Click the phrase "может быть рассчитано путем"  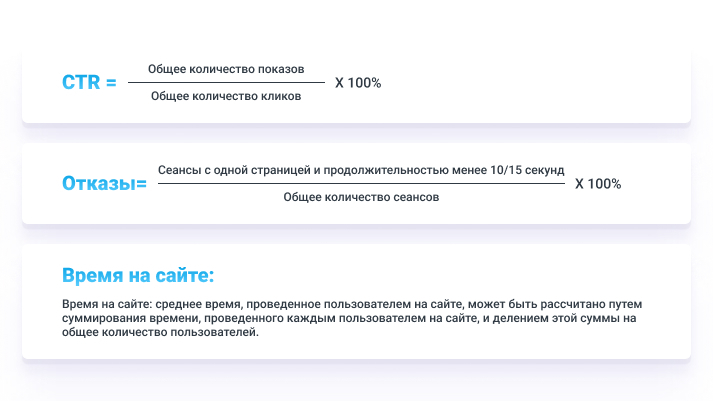(x=553, y=303)
